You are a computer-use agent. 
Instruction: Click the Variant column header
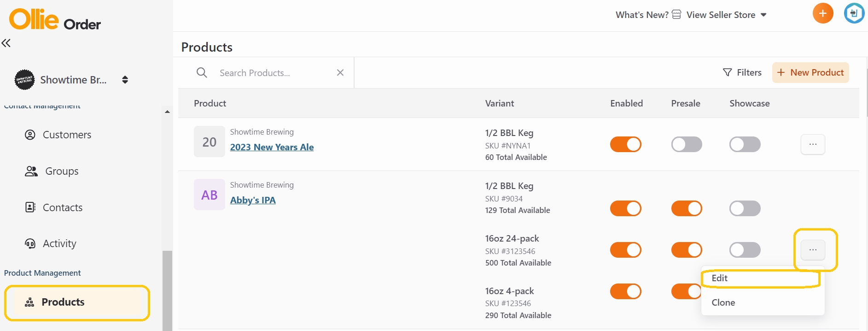pyautogui.click(x=500, y=103)
